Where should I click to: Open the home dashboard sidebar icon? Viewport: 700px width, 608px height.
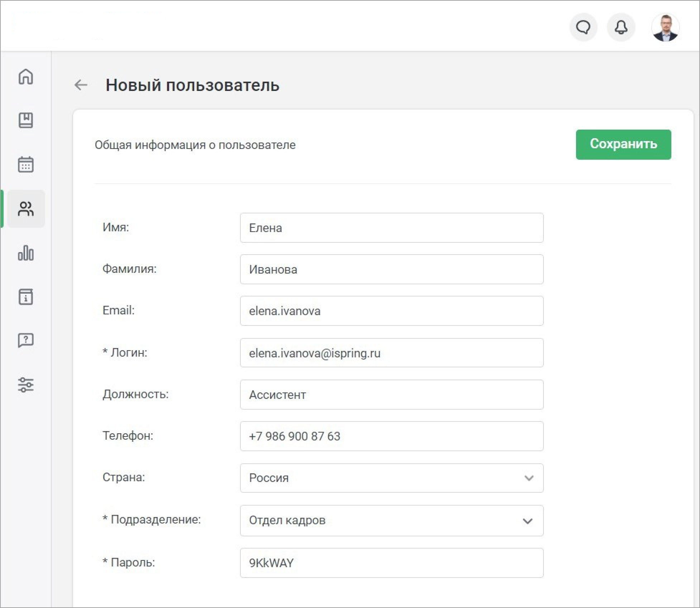26,76
